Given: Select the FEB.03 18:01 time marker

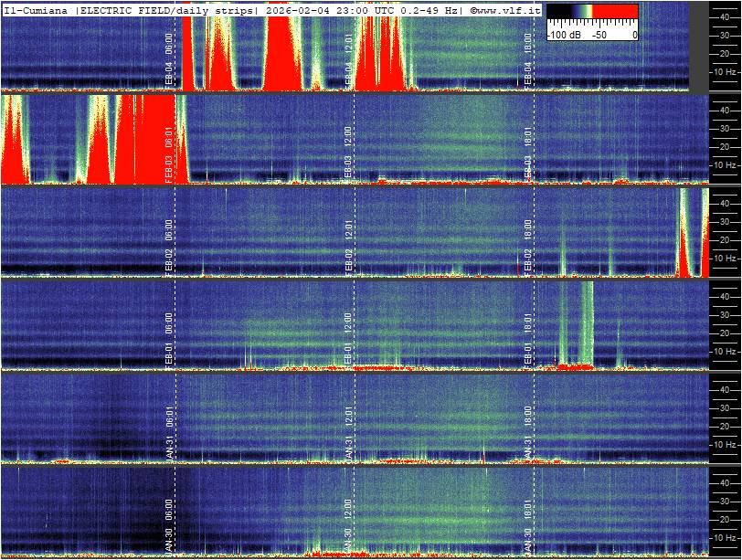Looking at the screenshot, I should (x=528, y=153).
